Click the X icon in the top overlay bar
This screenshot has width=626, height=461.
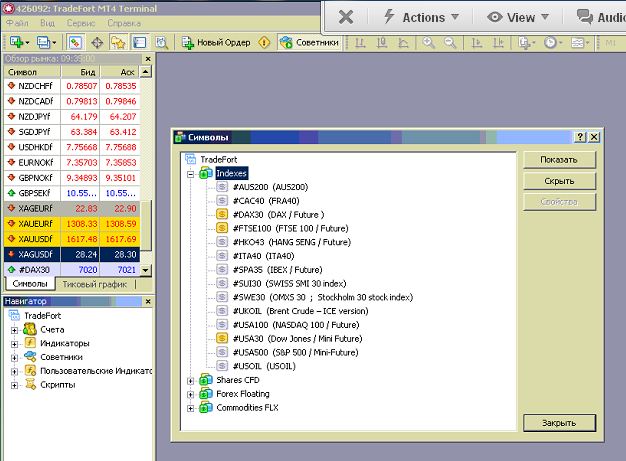[x=346, y=17]
